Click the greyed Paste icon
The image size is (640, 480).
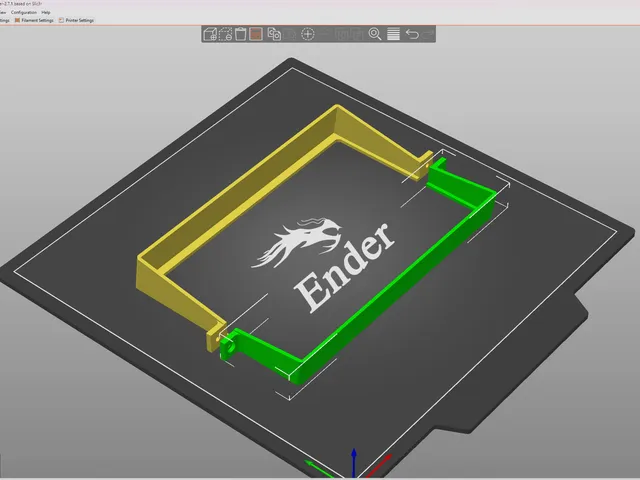[289, 34]
